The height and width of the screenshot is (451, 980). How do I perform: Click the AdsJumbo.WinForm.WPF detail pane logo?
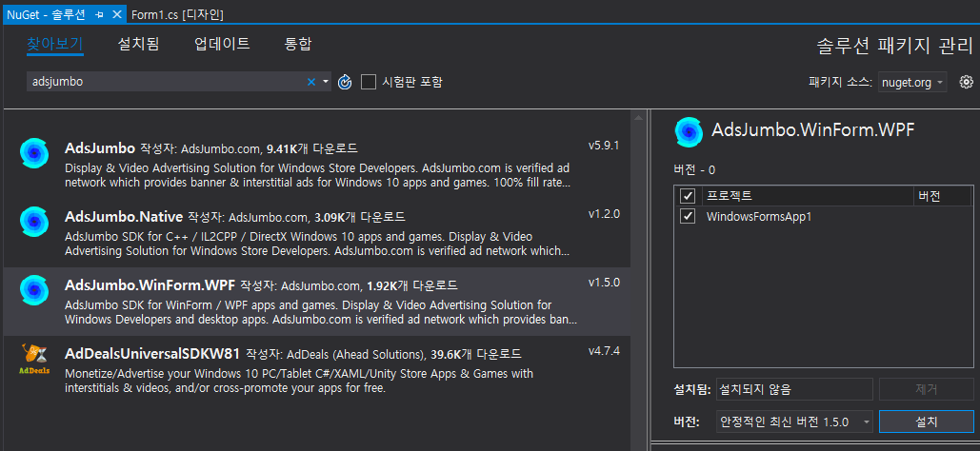689,131
